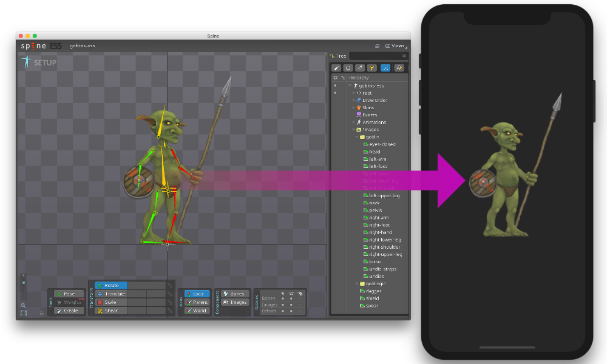
Task: Select the Pose tool
Action: point(69,294)
